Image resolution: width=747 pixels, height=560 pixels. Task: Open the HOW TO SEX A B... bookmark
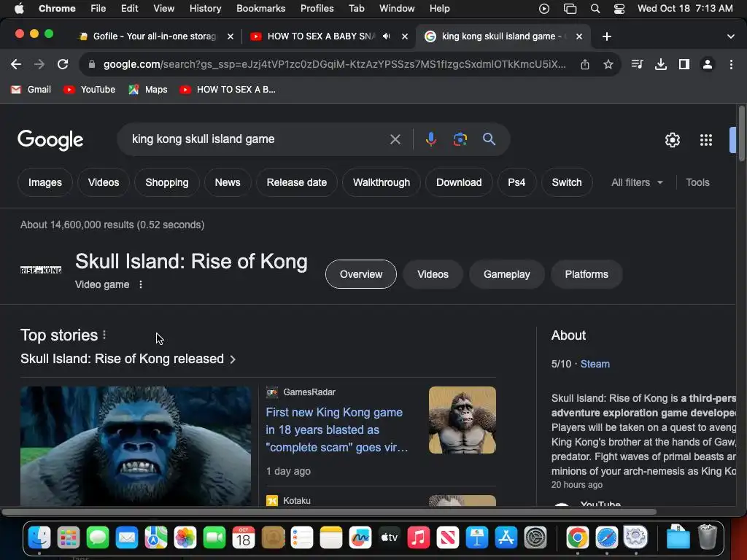coord(228,90)
